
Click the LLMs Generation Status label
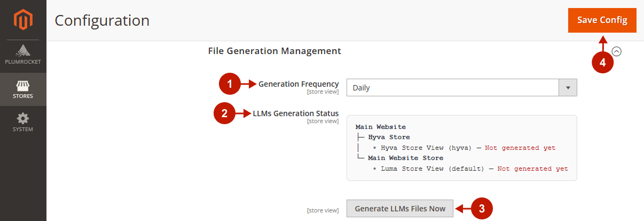[296, 113]
